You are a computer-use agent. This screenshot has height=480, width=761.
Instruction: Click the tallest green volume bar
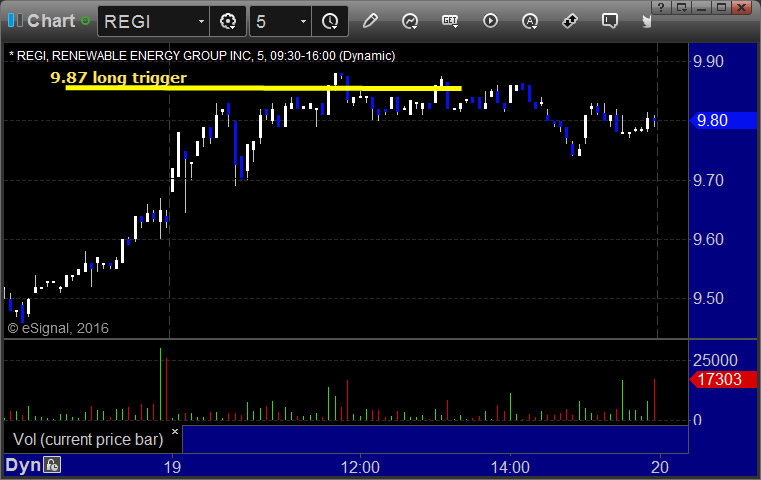coord(160,384)
